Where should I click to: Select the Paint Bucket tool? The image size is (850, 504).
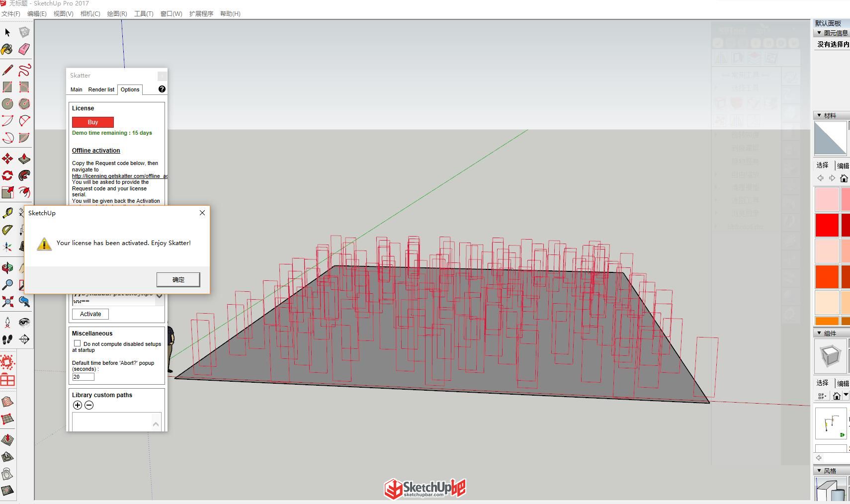pos(7,49)
